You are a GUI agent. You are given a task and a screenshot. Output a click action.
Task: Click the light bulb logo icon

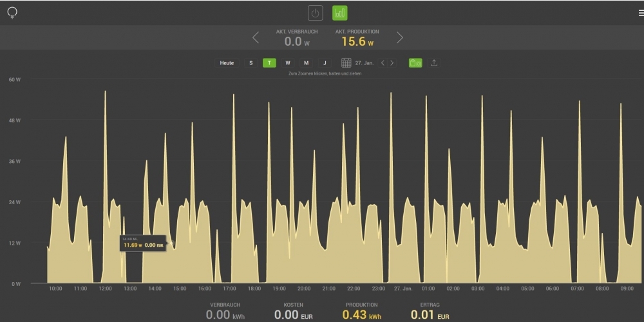point(12,13)
